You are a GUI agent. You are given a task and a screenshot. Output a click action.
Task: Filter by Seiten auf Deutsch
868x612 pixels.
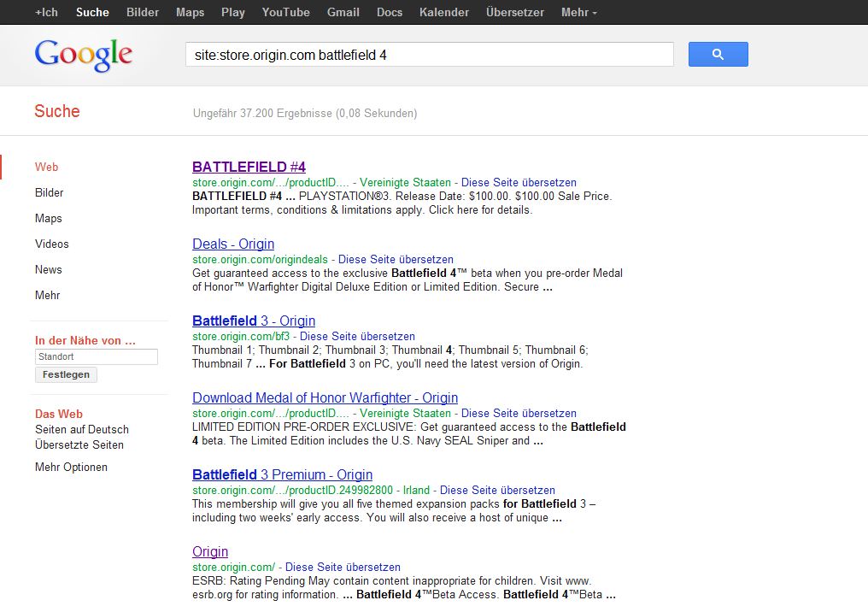pyautogui.click(x=82, y=429)
